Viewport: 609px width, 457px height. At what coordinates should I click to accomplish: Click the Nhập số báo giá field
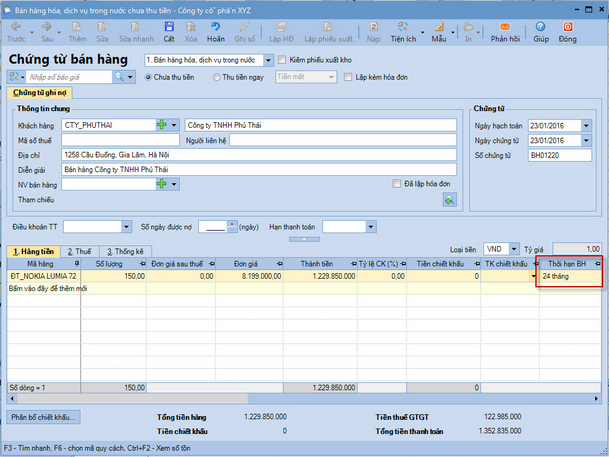point(69,77)
